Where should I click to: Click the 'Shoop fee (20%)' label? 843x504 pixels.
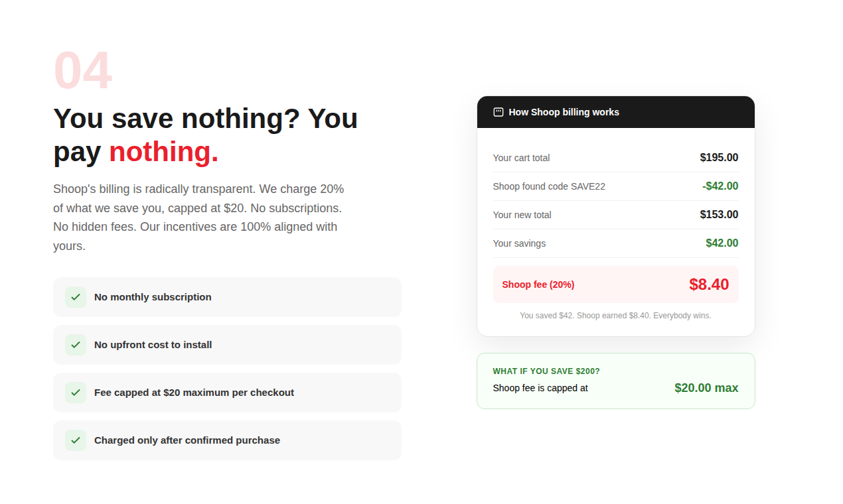click(538, 284)
